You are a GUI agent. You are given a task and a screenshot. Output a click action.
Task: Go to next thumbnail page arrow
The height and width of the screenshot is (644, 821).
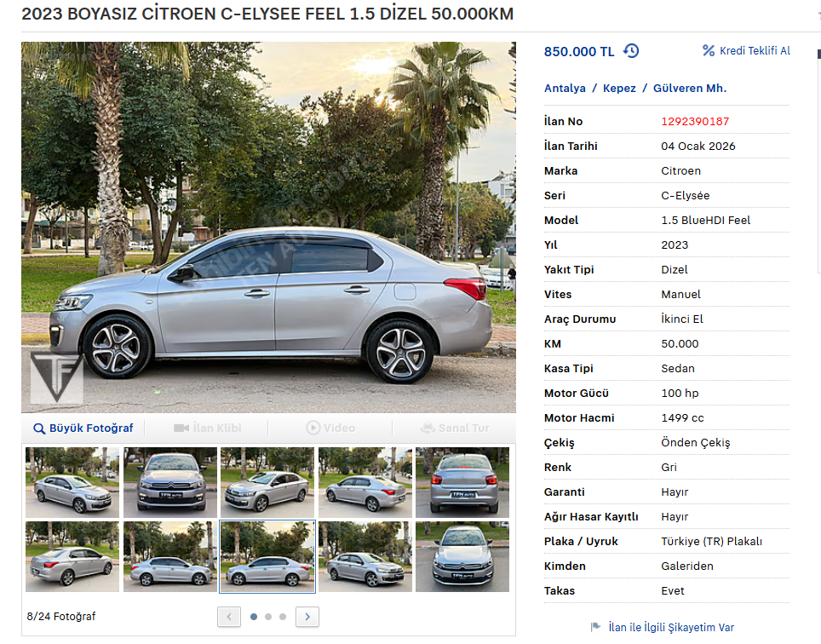pyautogui.click(x=307, y=617)
